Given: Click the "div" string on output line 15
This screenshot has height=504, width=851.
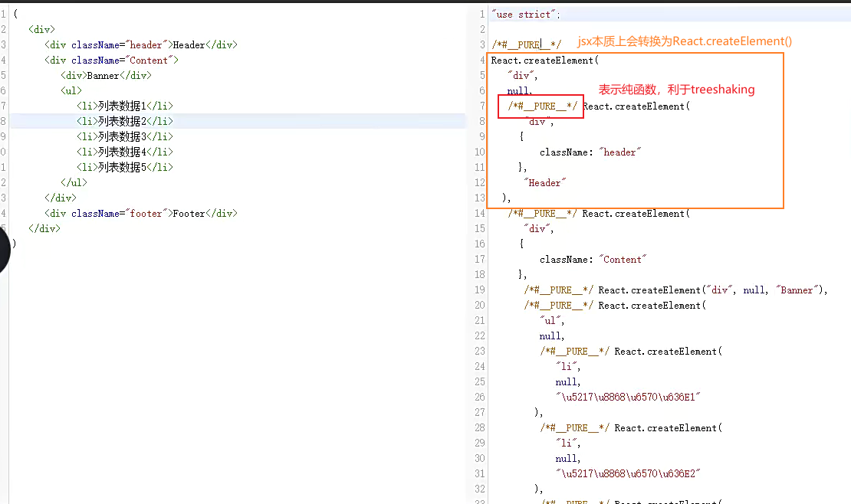Looking at the screenshot, I should point(538,229).
